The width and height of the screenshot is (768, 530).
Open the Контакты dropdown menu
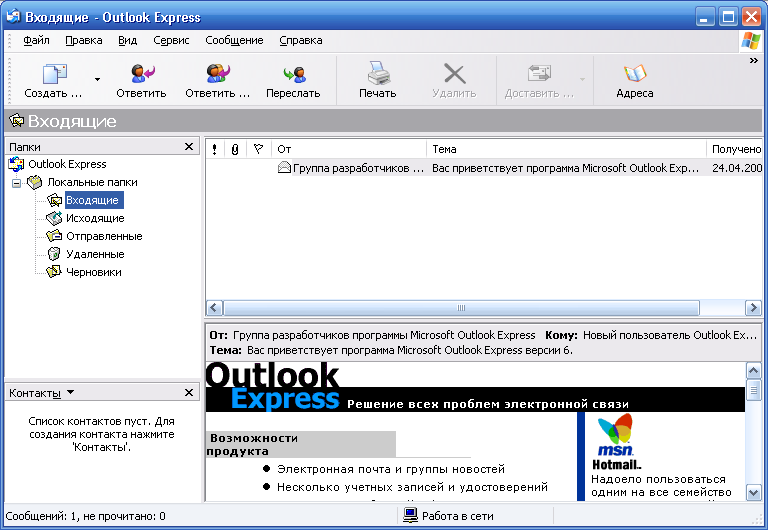coord(70,392)
